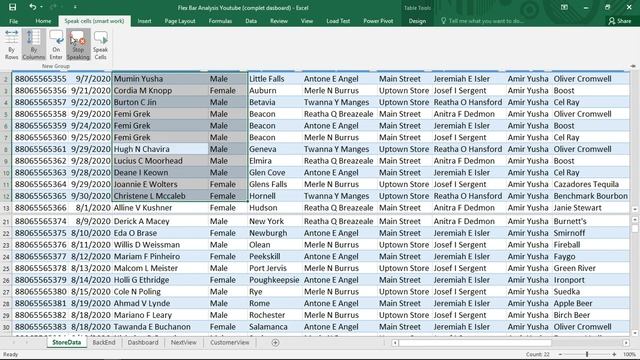The height and width of the screenshot is (360, 640).
Task: Open the Customize Quick Access Toolbar dropdown
Action: 75,7
